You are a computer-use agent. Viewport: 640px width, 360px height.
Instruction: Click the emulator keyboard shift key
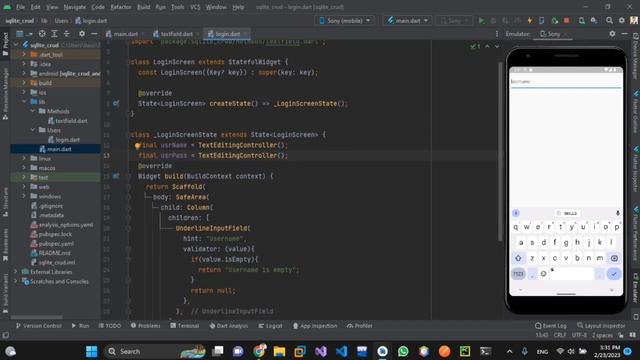[x=518, y=258]
